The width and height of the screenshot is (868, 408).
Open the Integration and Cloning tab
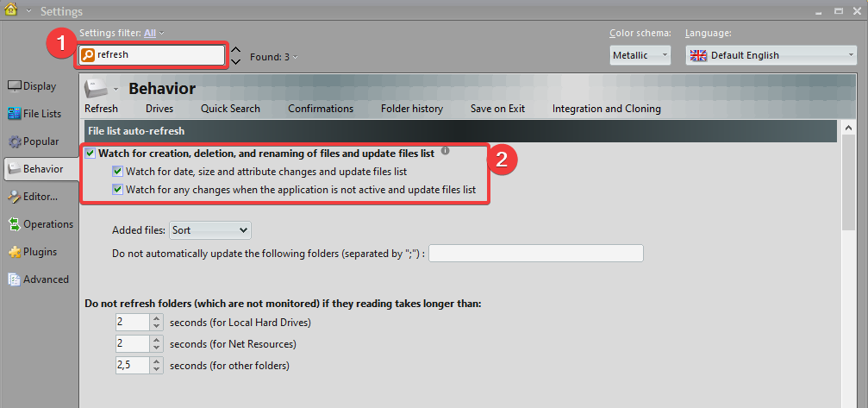606,109
